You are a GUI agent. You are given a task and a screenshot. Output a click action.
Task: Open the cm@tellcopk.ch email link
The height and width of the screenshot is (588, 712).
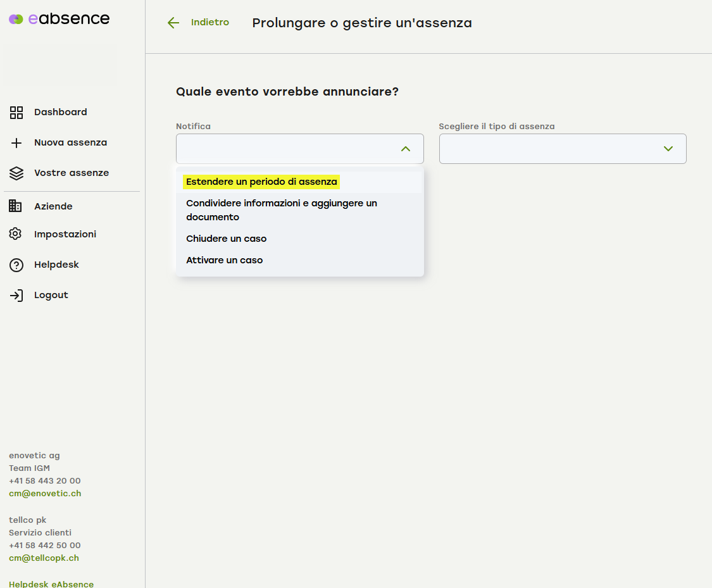(44, 558)
